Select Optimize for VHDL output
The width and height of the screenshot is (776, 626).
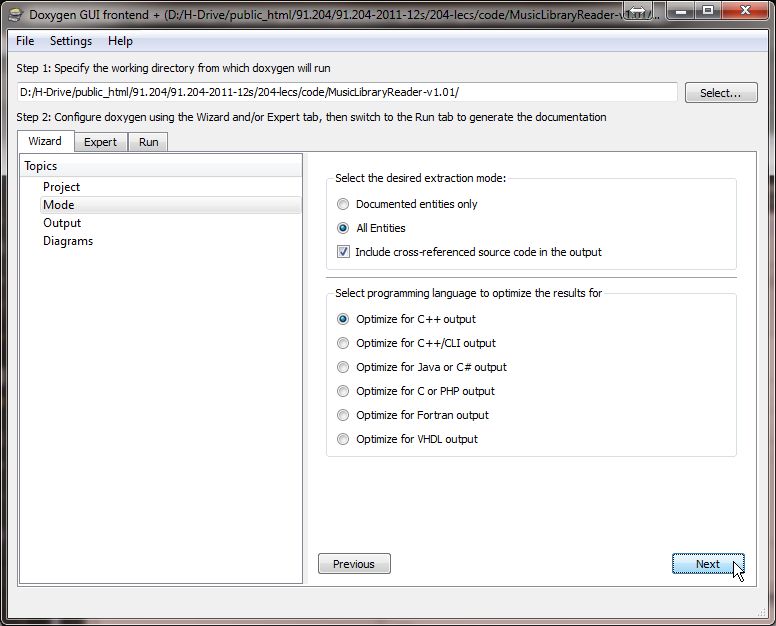coord(407,439)
